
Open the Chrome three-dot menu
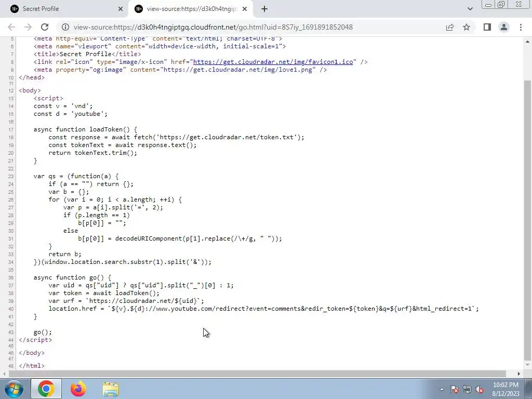point(521,27)
